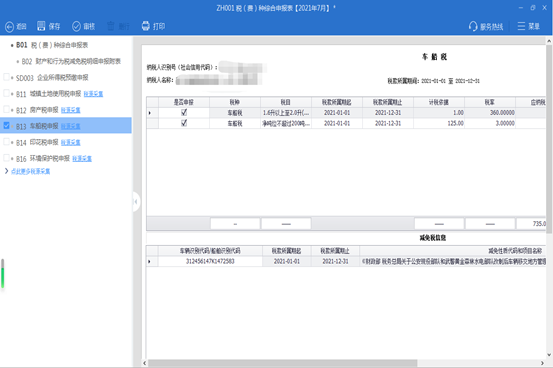553x368 pixels.
Task: Select the 1.6升以上至2.0升 税目 cell
Action: (x=286, y=113)
